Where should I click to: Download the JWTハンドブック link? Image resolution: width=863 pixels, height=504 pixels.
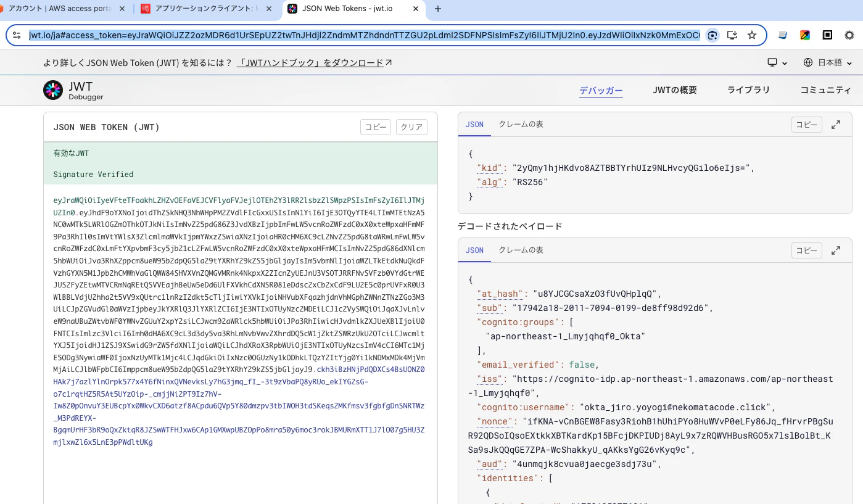click(x=315, y=63)
